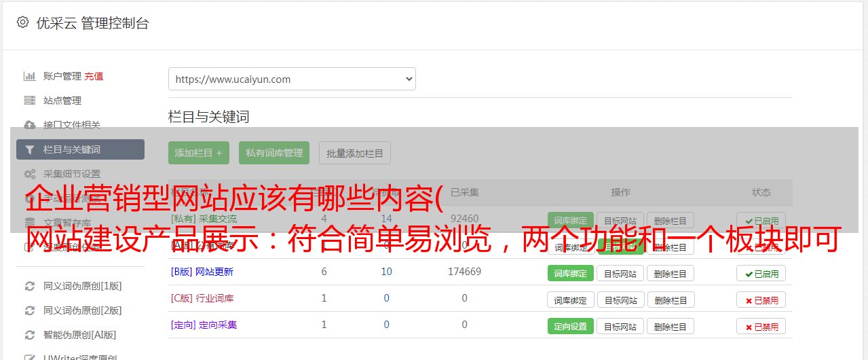Click the green 添加栏目 + button
This screenshot has height=360, width=868.
click(199, 153)
